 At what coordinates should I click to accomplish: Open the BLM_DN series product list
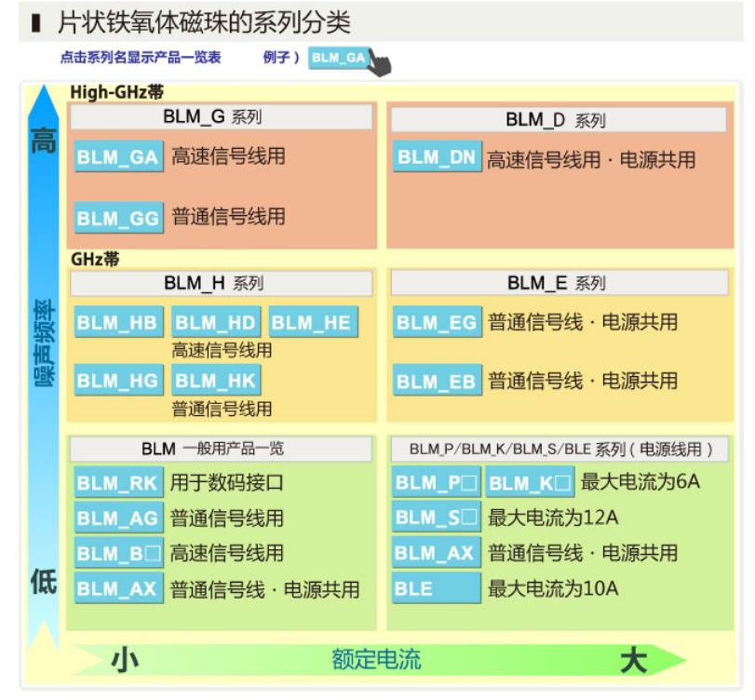coord(437,157)
